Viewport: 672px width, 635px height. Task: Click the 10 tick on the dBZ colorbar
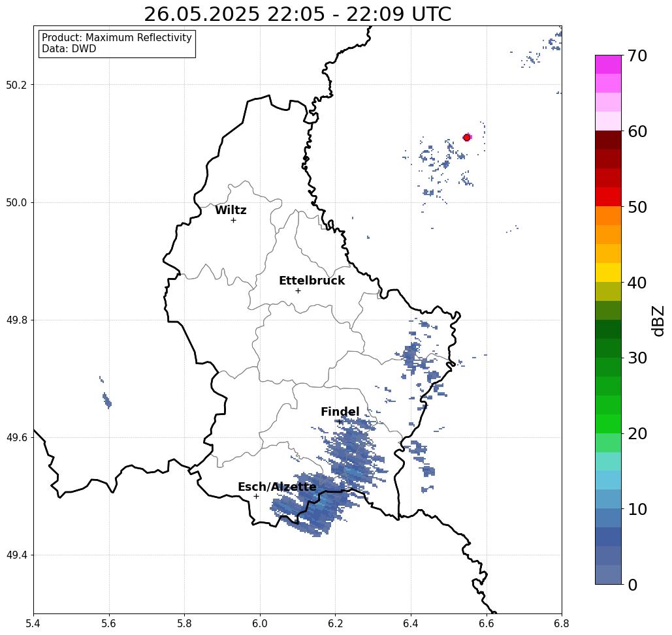637,508
